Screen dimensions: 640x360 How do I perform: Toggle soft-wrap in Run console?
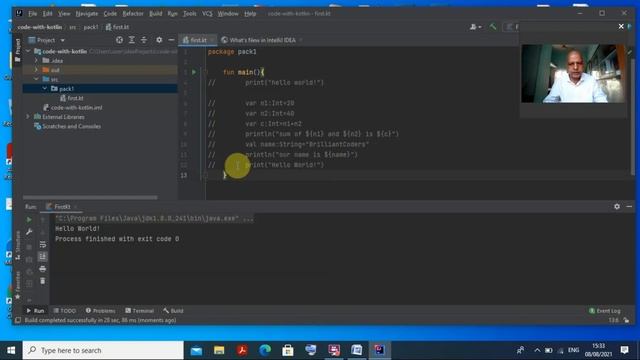click(x=42, y=244)
